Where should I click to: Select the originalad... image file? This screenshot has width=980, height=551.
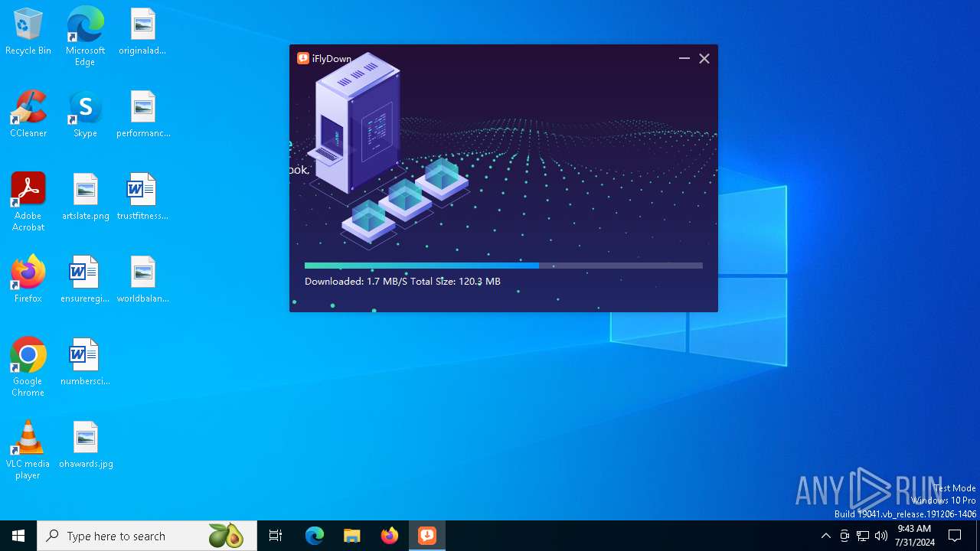(142, 32)
